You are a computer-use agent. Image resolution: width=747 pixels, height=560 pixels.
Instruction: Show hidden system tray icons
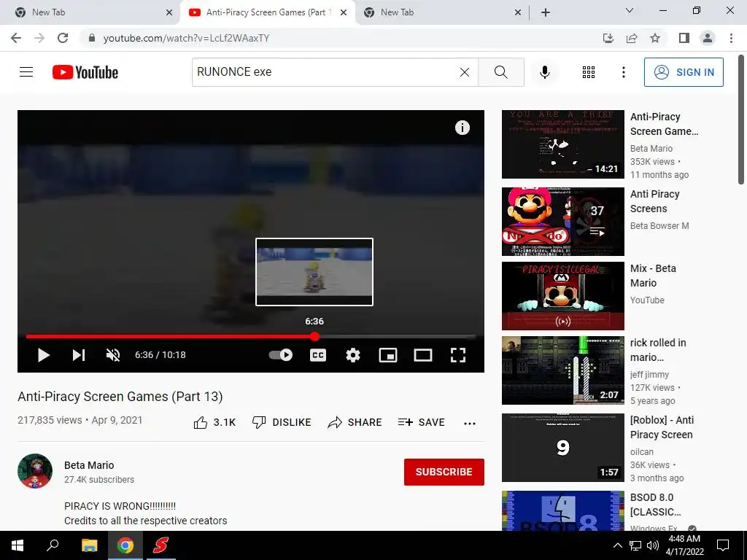click(617, 545)
